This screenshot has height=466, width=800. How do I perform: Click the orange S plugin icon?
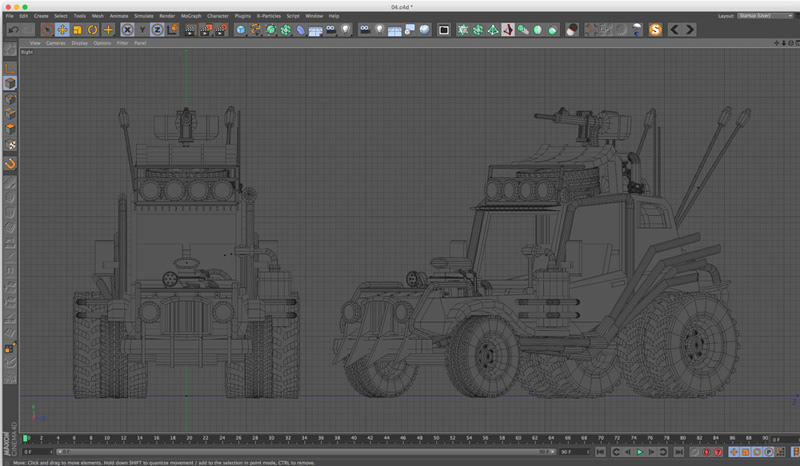(x=655, y=30)
